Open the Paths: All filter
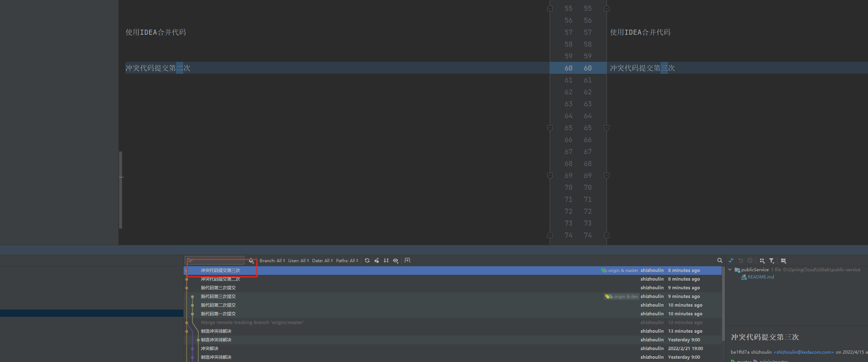The width and height of the screenshot is (868, 362). (347, 260)
